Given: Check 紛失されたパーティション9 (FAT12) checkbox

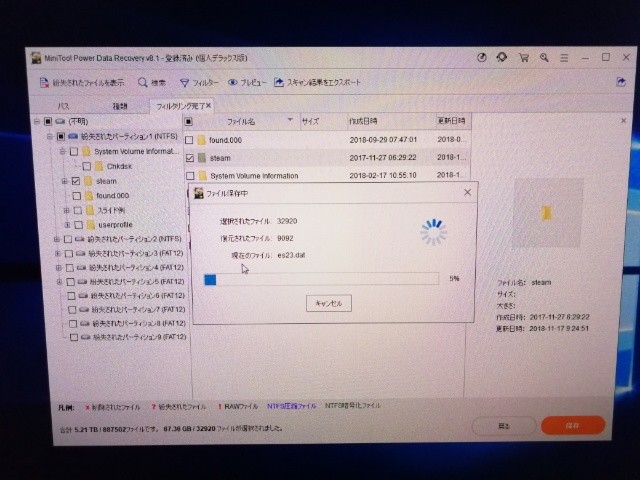Looking at the screenshot, I should point(74,337).
